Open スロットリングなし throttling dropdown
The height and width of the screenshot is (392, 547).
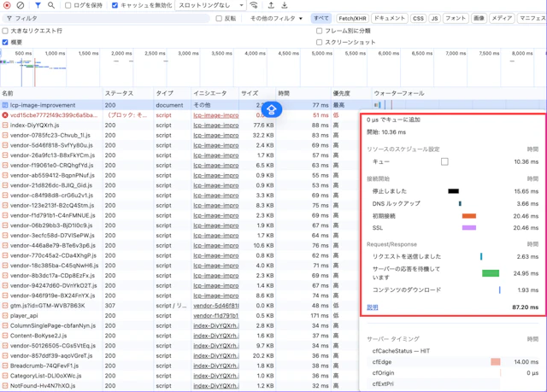pos(211,5)
